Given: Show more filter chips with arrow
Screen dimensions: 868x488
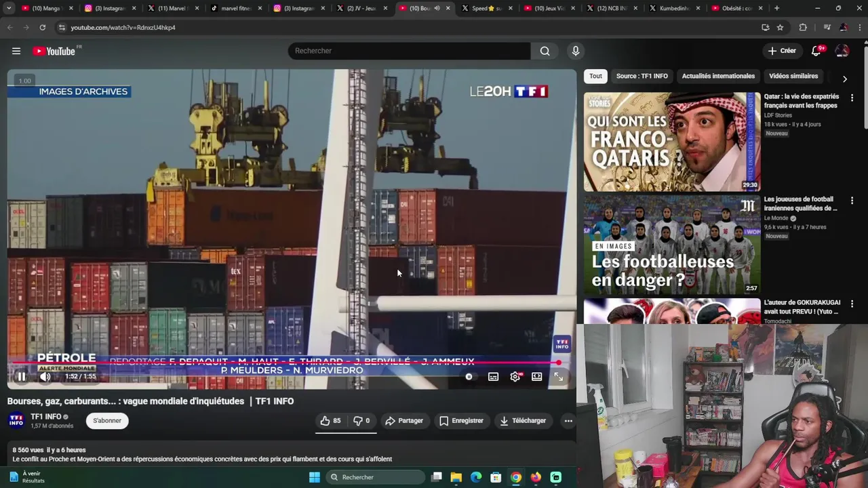Looking at the screenshot, I should 844,79.
